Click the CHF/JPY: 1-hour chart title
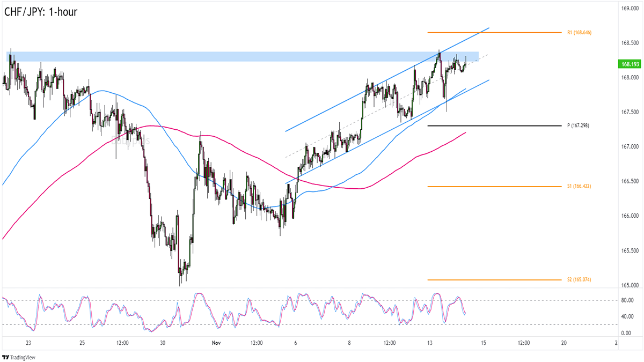 [x=41, y=12]
